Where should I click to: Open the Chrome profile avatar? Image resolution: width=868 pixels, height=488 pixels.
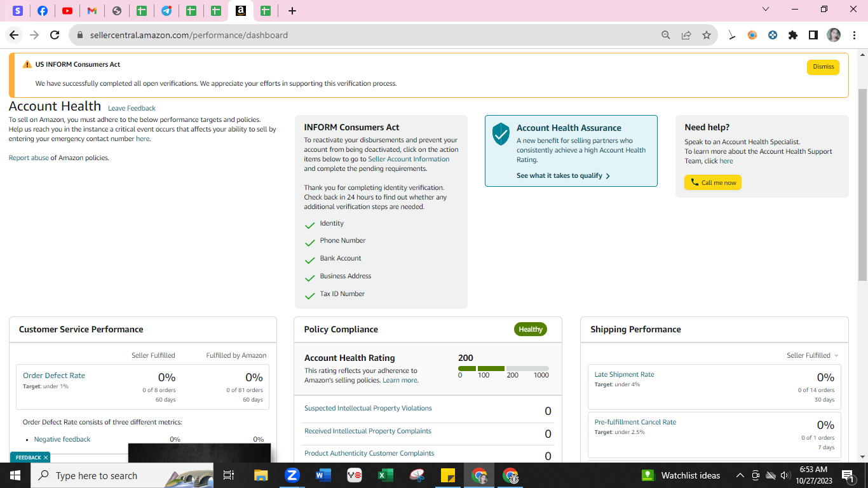click(834, 35)
